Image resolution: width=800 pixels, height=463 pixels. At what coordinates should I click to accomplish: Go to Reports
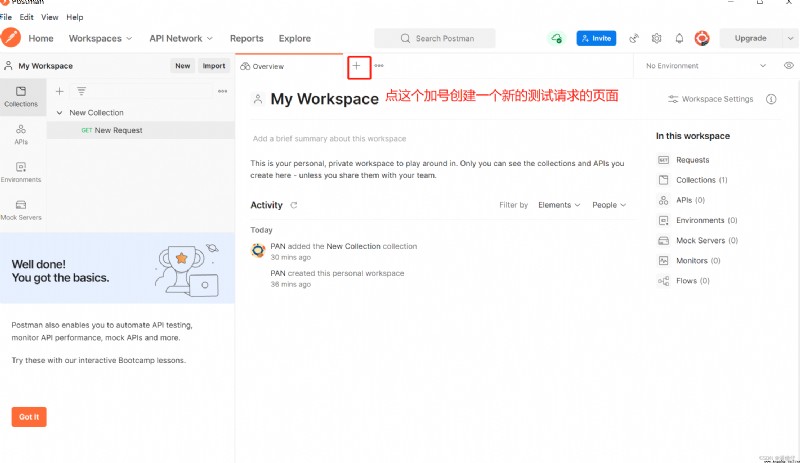246,38
